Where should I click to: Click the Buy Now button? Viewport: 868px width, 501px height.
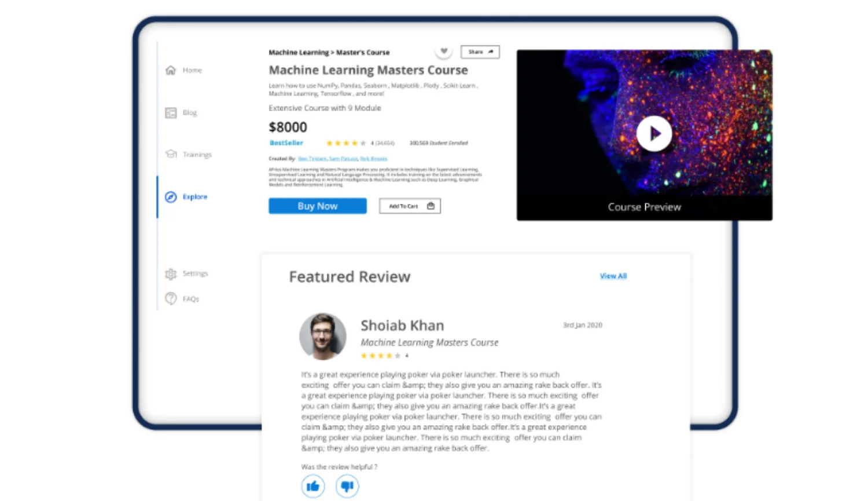coord(318,206)
